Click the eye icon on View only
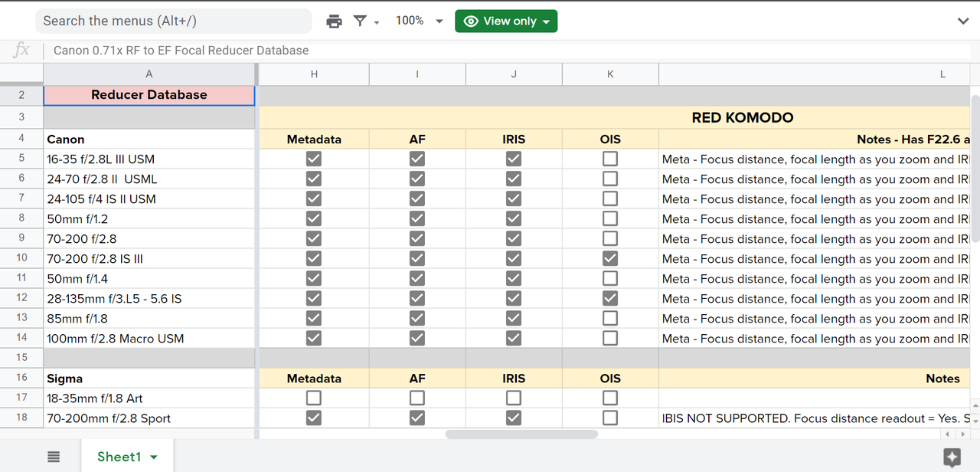Viewport: 980px width, 472px height. [x=471, y=21]
